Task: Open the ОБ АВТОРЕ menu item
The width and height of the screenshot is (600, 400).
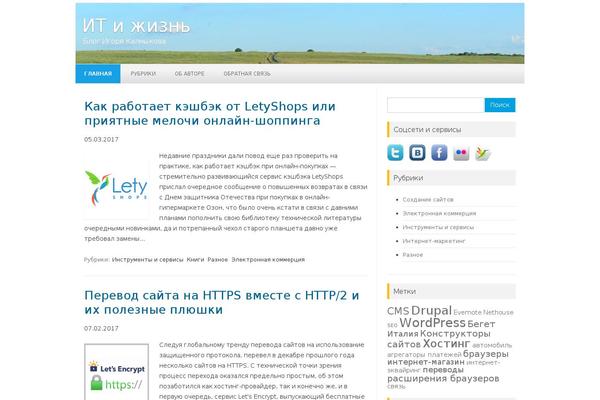Action: 189,73
